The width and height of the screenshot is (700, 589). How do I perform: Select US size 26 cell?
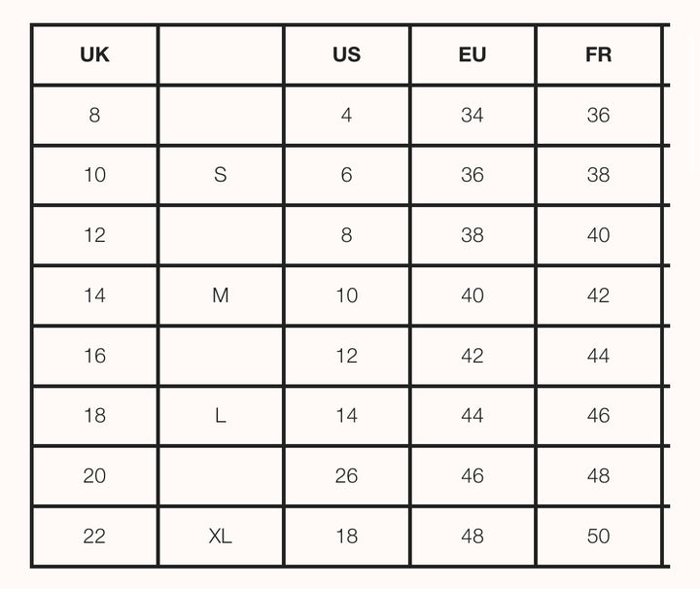pos(346,475)
